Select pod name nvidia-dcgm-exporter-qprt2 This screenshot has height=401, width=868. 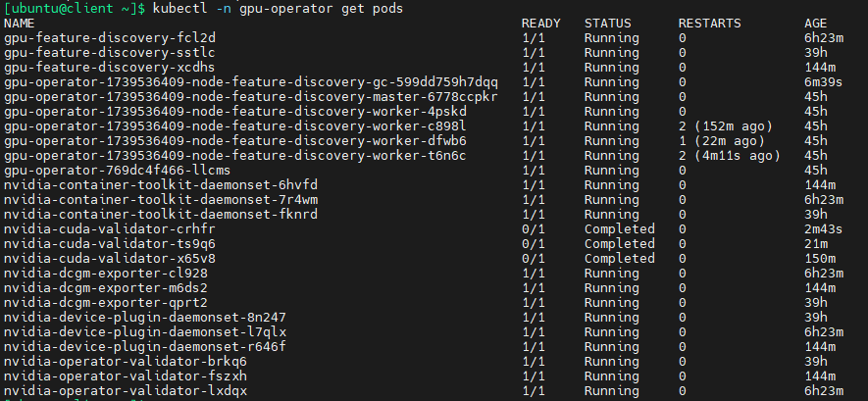[x=106, y=303]
